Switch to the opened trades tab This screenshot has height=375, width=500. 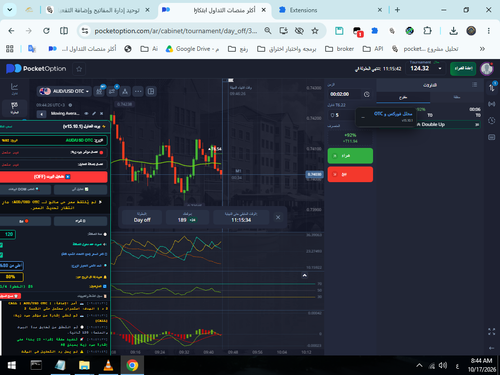(x=403, y=97)
